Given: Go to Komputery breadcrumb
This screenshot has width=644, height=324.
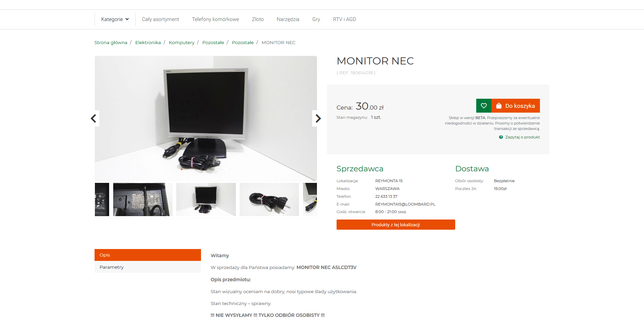Looking at the screenshot, I should 182,42.
